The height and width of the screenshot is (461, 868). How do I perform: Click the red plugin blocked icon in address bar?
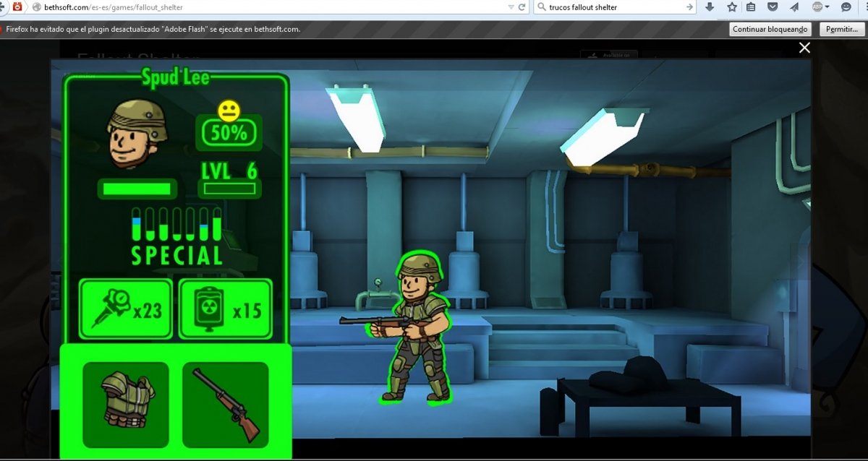tap(17, 7)
